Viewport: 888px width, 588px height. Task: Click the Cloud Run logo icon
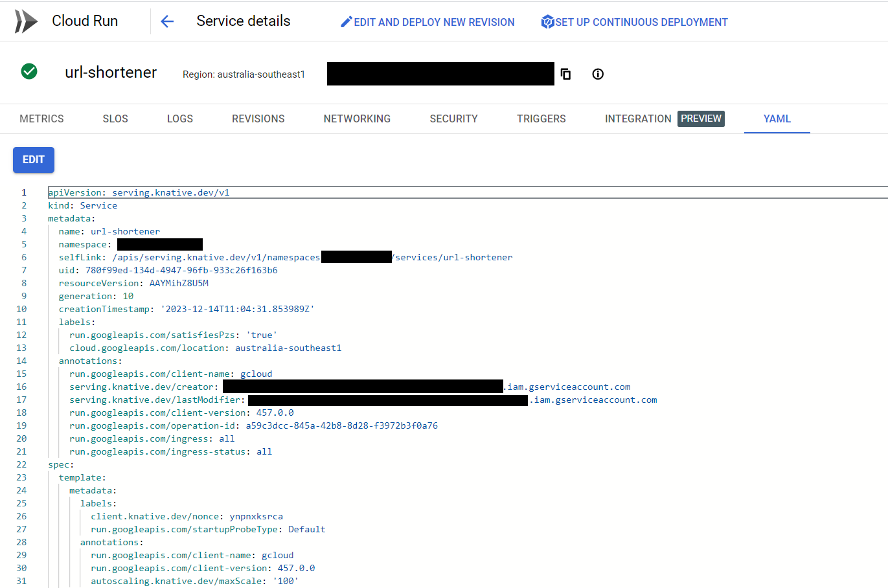pyautogui.click(x=26, y=21)
